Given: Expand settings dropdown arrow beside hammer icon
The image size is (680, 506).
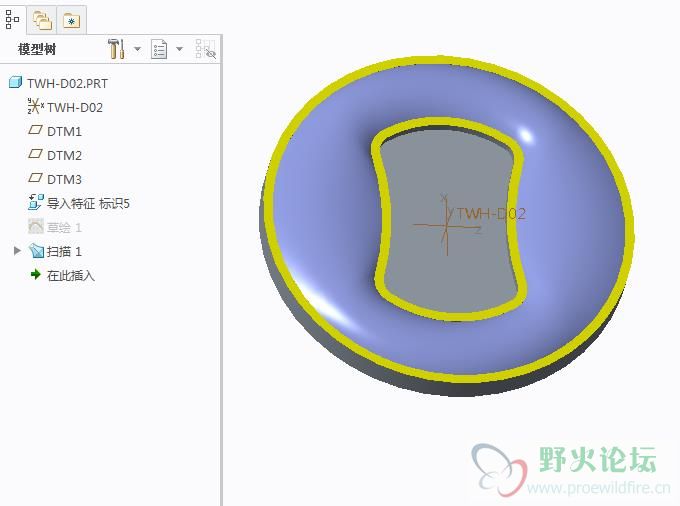Looking at the screenshot, I should coord(137,49).
